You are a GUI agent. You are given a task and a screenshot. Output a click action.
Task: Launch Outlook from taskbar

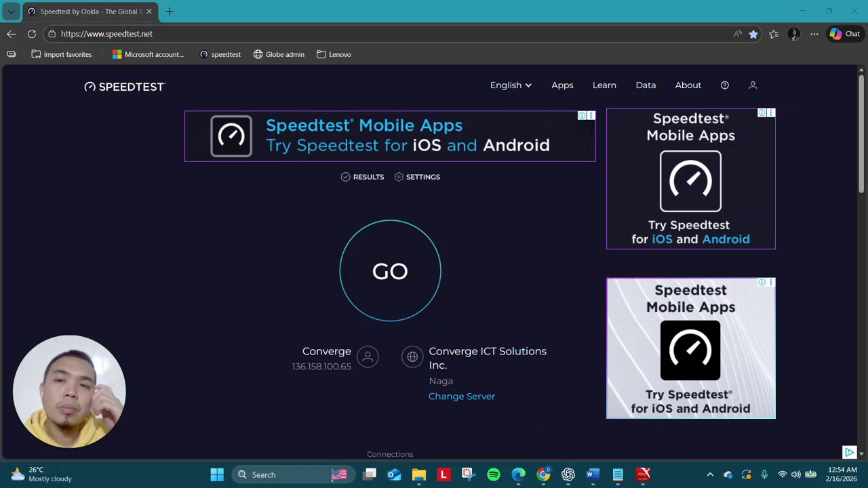(394, 474)
